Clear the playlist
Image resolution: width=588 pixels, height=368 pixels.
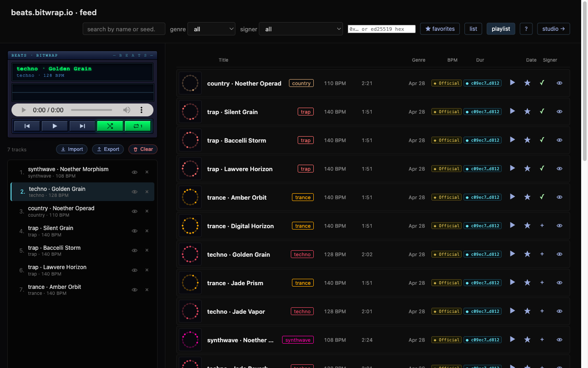point(143,149)
